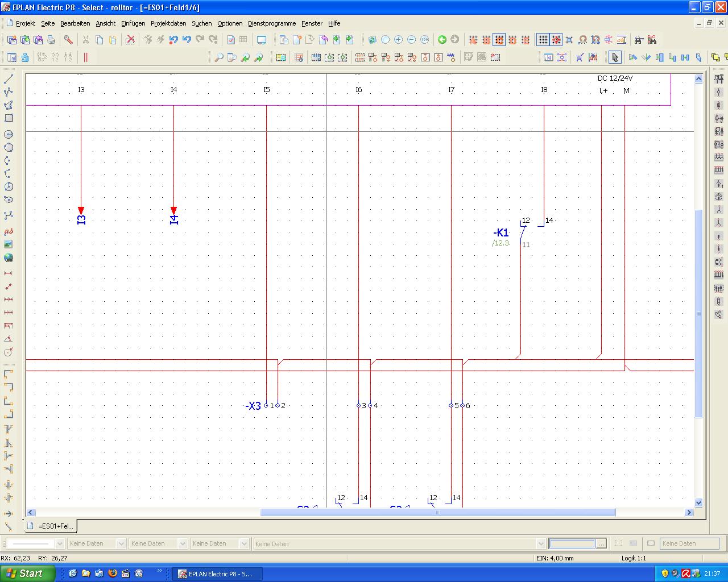Open the wide 'Keine Daten' dropdown
The height and width of the screenshot is (582, 728).
541,544
